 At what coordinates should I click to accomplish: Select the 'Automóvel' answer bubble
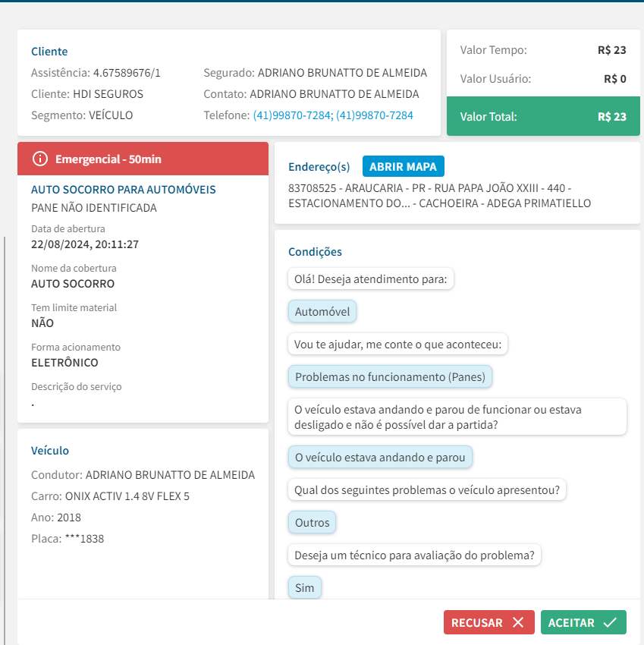tap(322, 312)
